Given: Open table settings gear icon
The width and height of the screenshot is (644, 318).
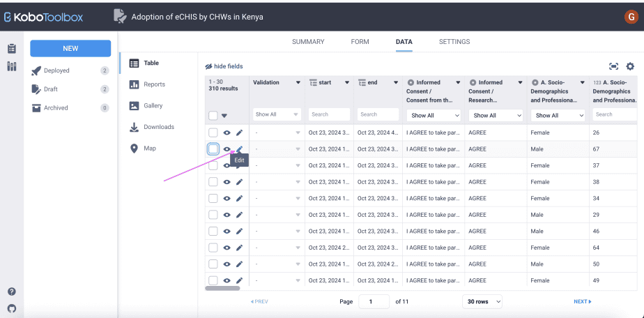Looking at the screenshot, I should coord(630,66).
